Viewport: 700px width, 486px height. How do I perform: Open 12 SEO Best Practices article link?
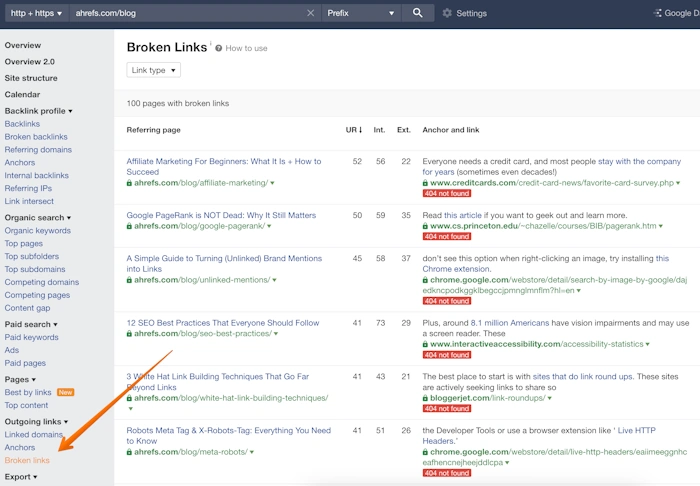pos(223,323)
